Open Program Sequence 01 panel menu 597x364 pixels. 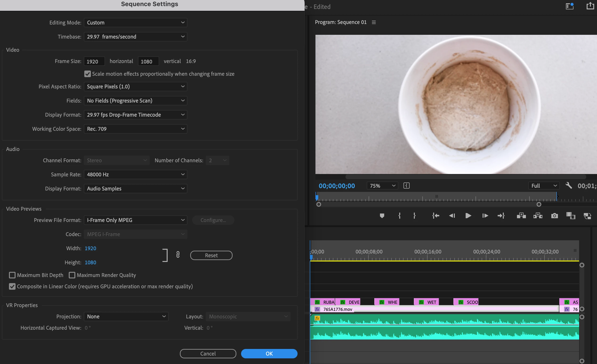point(374,22)
